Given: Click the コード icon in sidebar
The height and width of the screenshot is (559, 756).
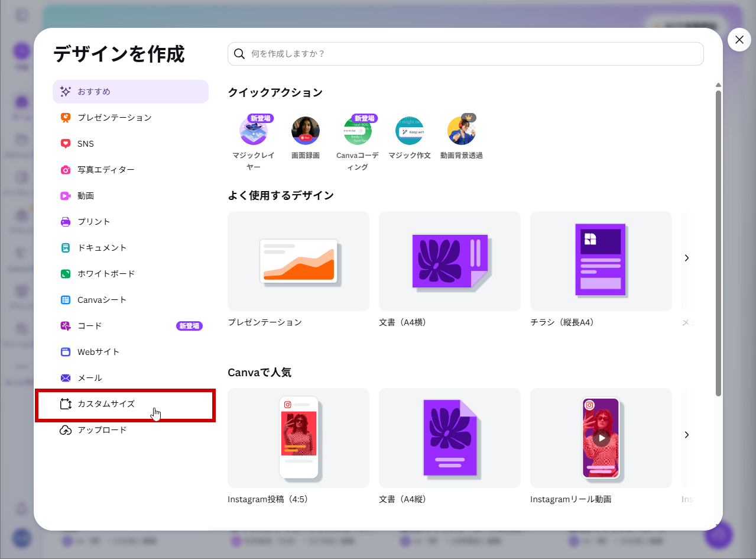Looking at the screenshot, I should click(66, 326).
